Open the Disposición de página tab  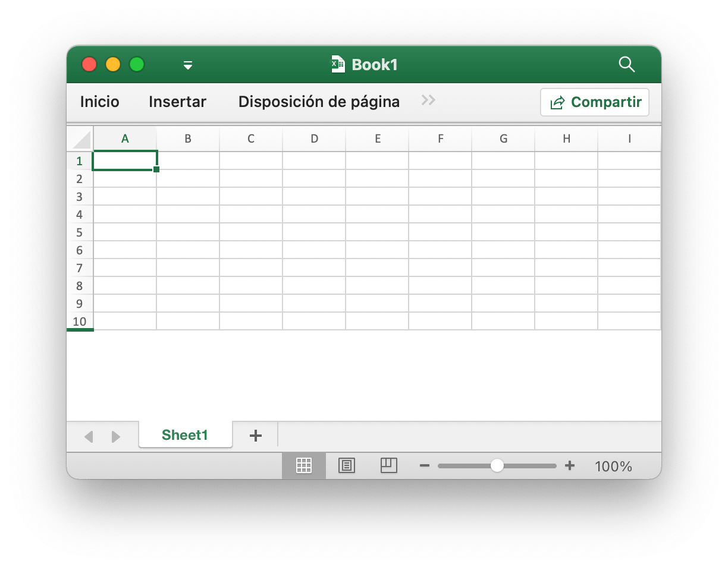[319, 102]
